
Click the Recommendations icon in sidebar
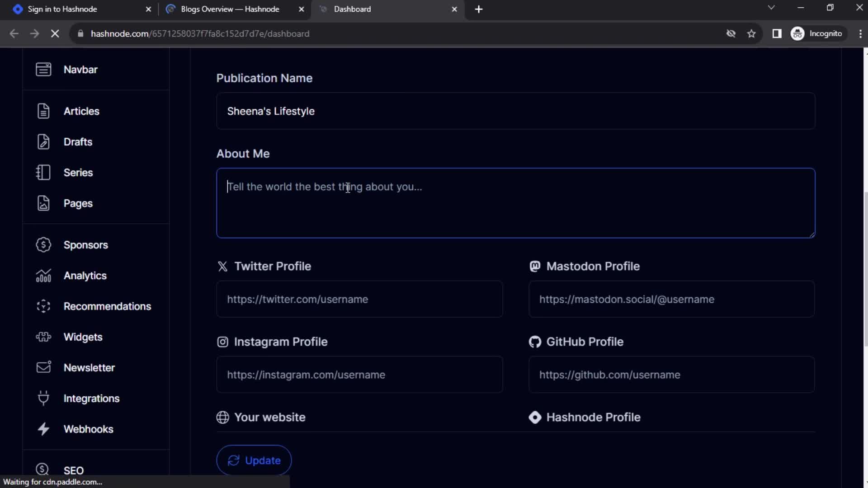click(x=43, y=306)
